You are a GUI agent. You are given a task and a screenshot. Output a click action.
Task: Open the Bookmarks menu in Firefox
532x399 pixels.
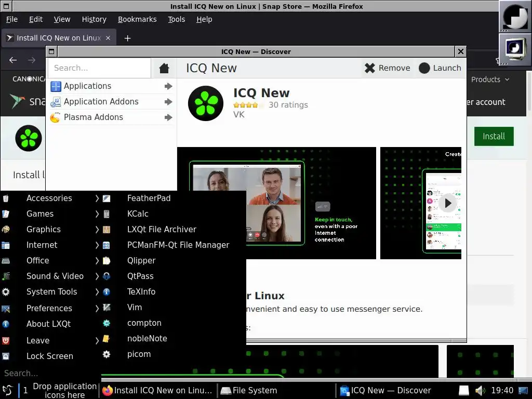pyautogui.click(x=137, y=19)
